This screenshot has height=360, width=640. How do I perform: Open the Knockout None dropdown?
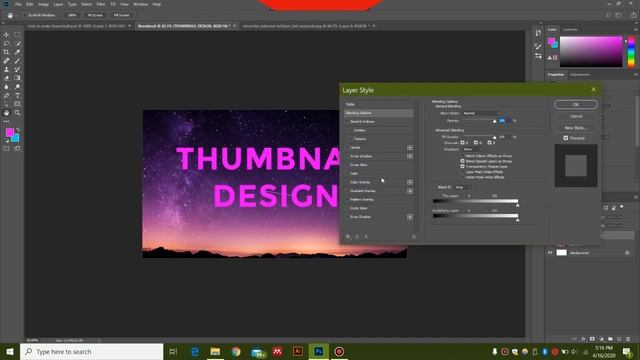point(471,149)
